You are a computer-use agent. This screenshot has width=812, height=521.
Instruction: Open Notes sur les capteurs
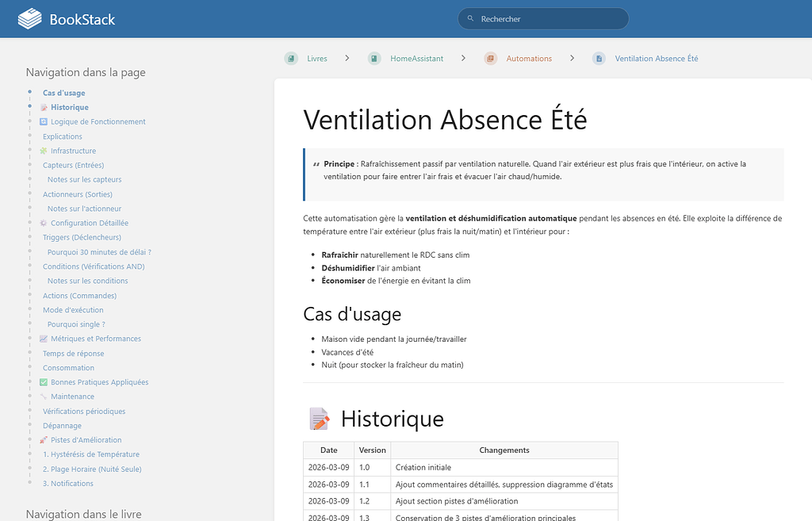point(84,179)
